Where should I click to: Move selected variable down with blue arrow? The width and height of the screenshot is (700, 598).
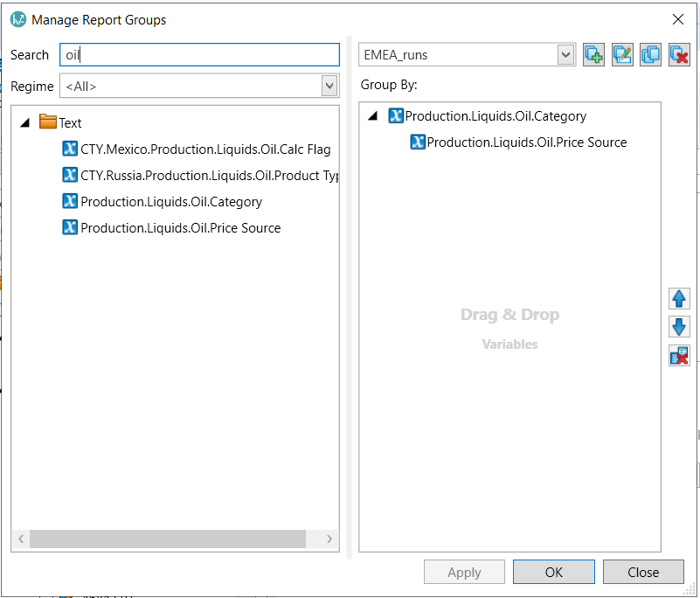coord(679,327)
